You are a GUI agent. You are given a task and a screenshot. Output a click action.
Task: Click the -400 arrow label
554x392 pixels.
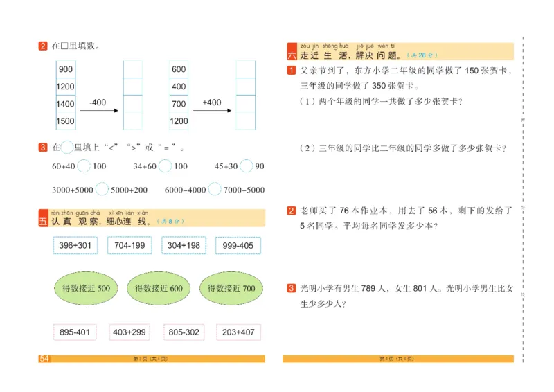[x=98, y=103]
